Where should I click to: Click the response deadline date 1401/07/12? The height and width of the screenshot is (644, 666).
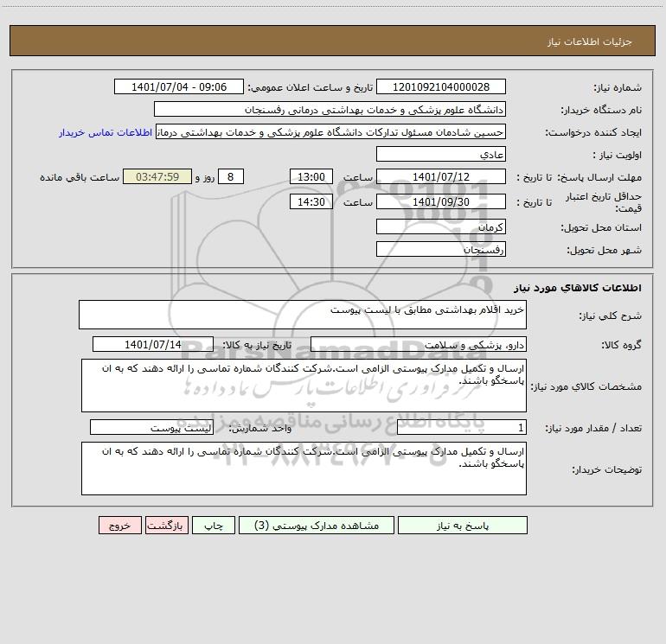(441, 176)
